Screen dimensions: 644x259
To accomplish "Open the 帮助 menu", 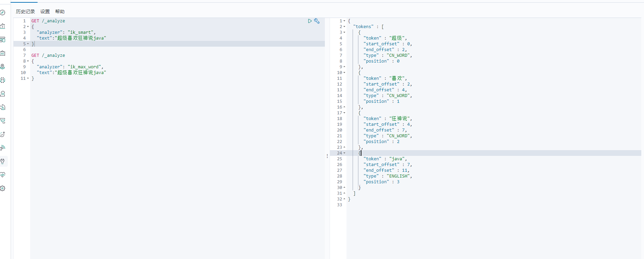I will [x=60, y=11].
